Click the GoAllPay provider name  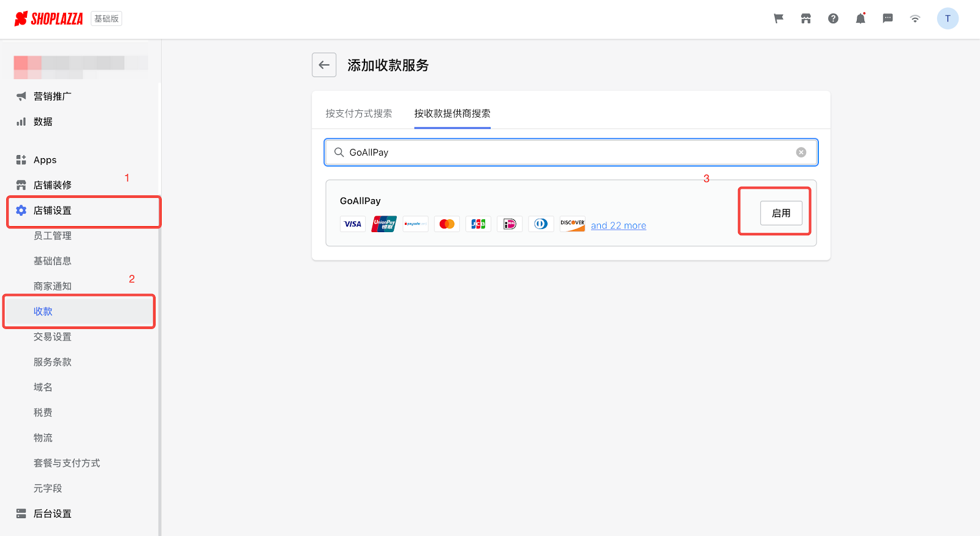(x=360, y=201)
